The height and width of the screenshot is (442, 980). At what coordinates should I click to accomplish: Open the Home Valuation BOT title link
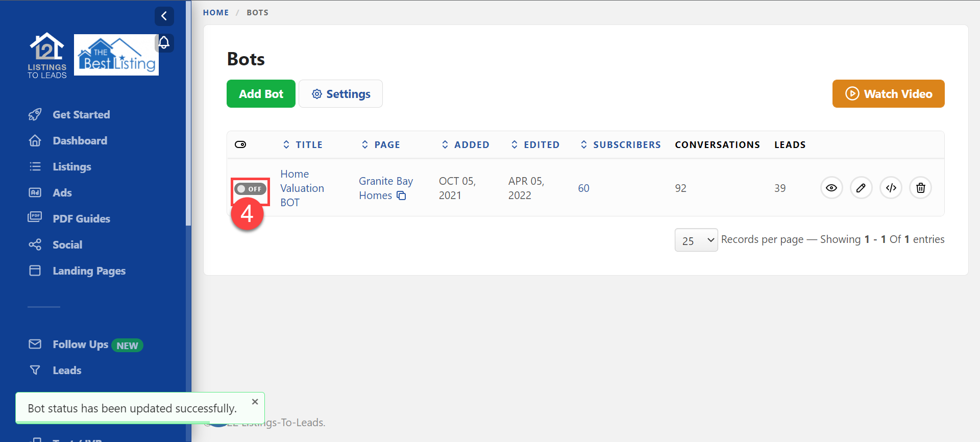point(302,188)
